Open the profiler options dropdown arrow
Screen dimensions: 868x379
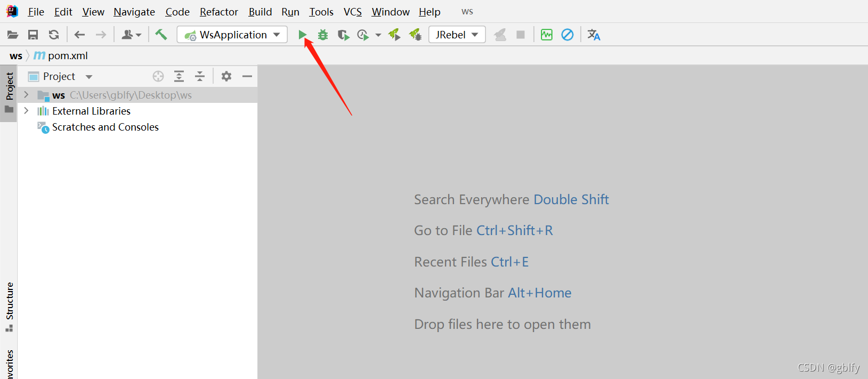coord(378,35)
